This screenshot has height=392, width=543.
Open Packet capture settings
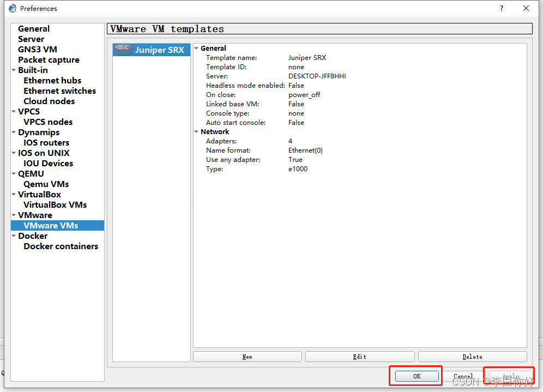click(x=49, y=60)
